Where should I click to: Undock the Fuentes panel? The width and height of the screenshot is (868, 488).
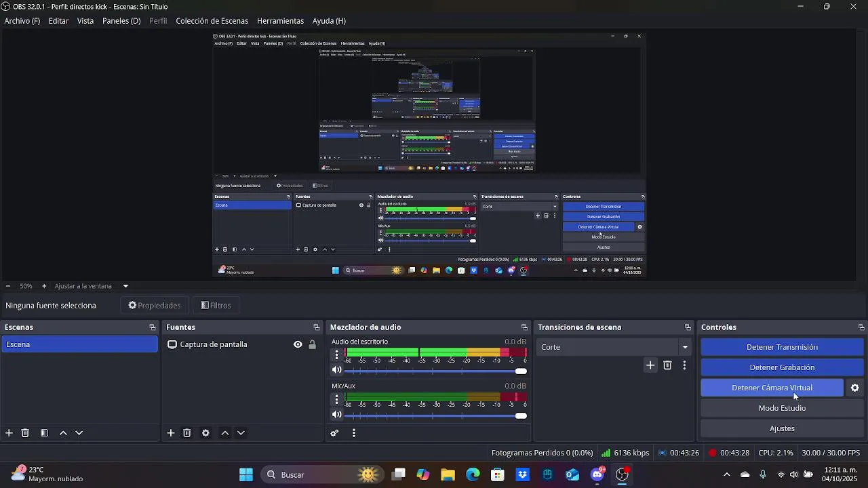[x=316, y=327]
